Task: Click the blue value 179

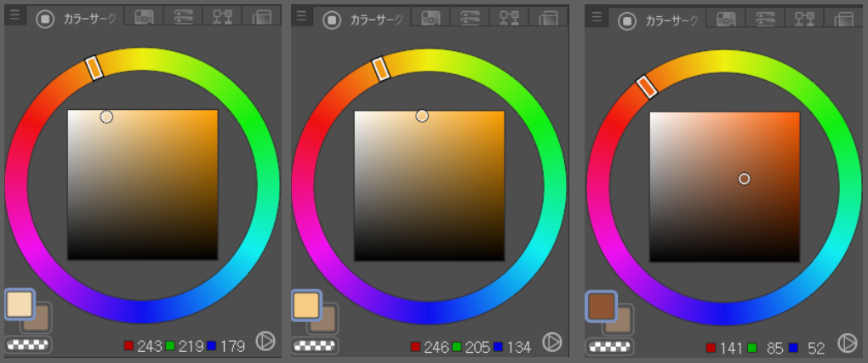Action: (x=232, y=347)
